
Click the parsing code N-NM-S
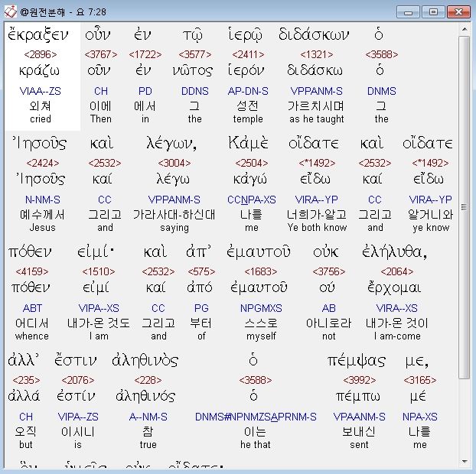[43, 200]
